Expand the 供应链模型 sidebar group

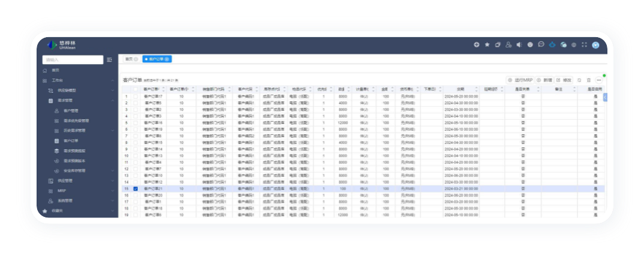coord(113,90)
